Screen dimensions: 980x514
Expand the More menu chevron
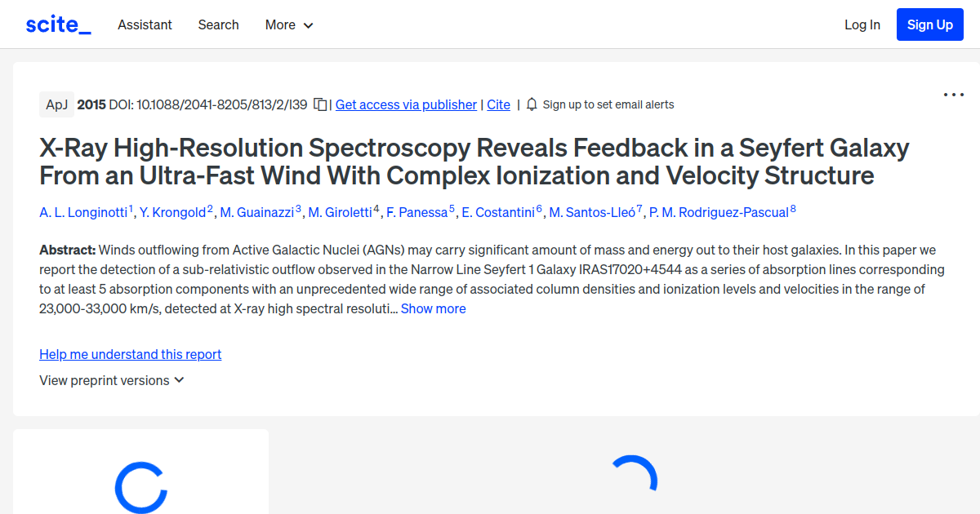click(308, 25)
